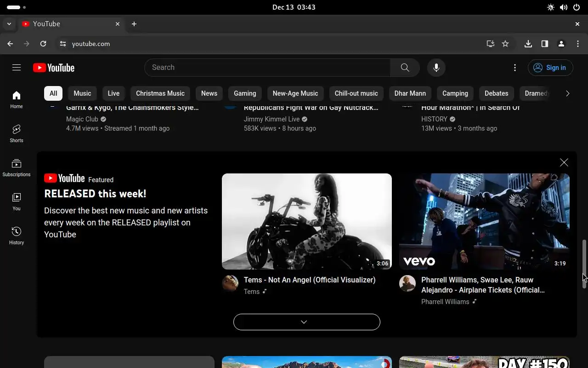
Task: Open the browser downloads icon
Action: tap(528, 44)
